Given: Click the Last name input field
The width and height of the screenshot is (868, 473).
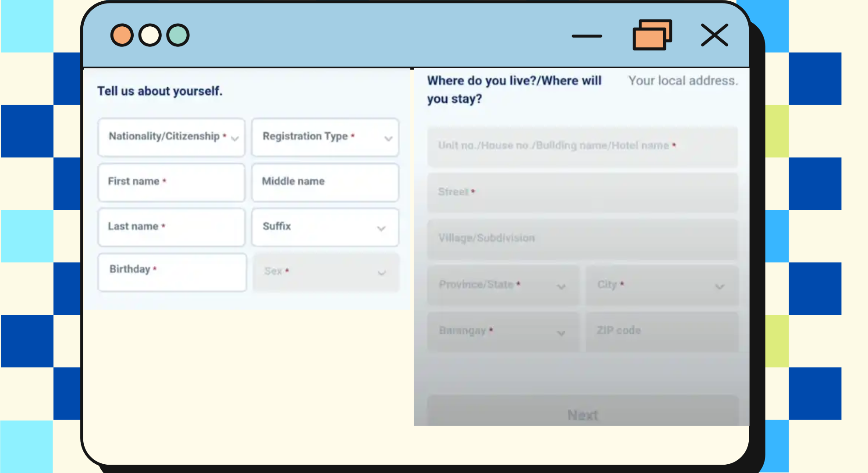Looking at the screenshot, I should pyautogui.click(x=171, y=227).
